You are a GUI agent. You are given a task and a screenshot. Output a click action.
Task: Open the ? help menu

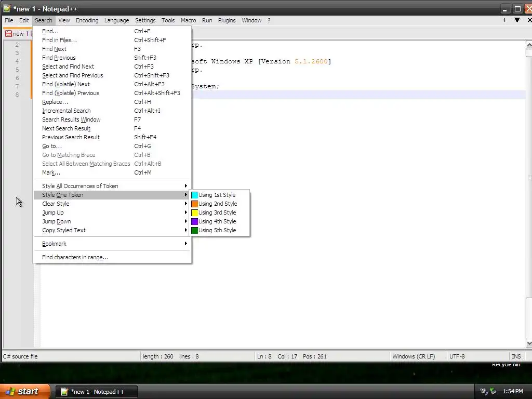click(269, 20)
